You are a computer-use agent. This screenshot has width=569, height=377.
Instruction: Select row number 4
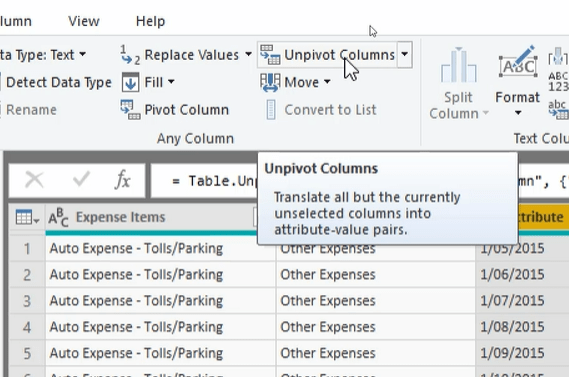tap(27, 327)
